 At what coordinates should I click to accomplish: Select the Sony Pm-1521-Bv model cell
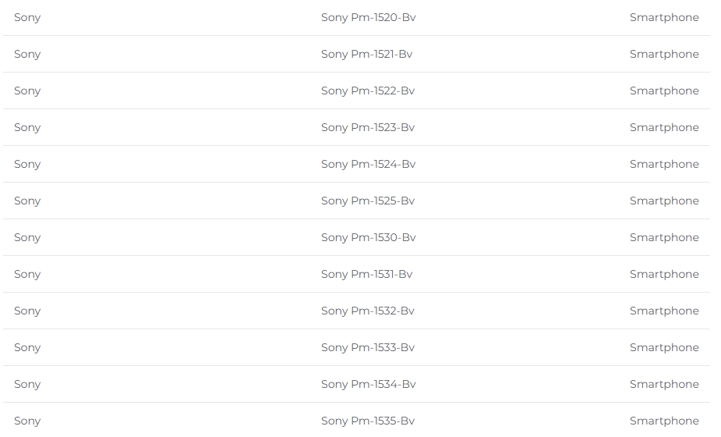tap(367, 54)
